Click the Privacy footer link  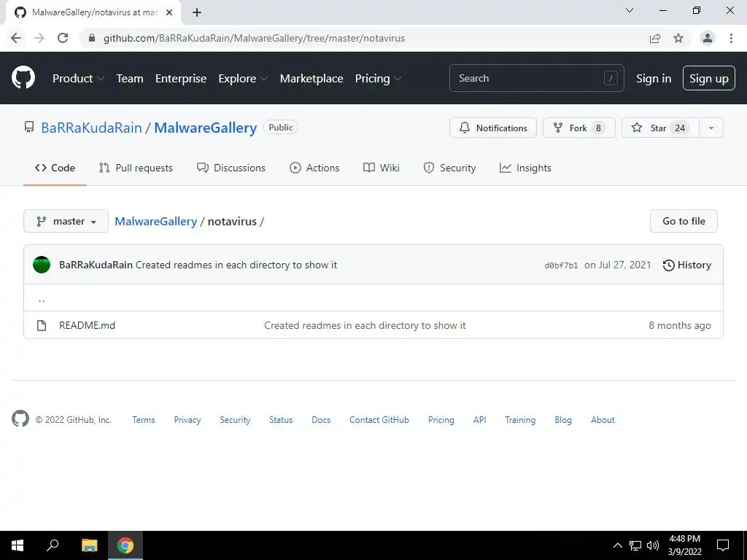click(x=187, y=419)
